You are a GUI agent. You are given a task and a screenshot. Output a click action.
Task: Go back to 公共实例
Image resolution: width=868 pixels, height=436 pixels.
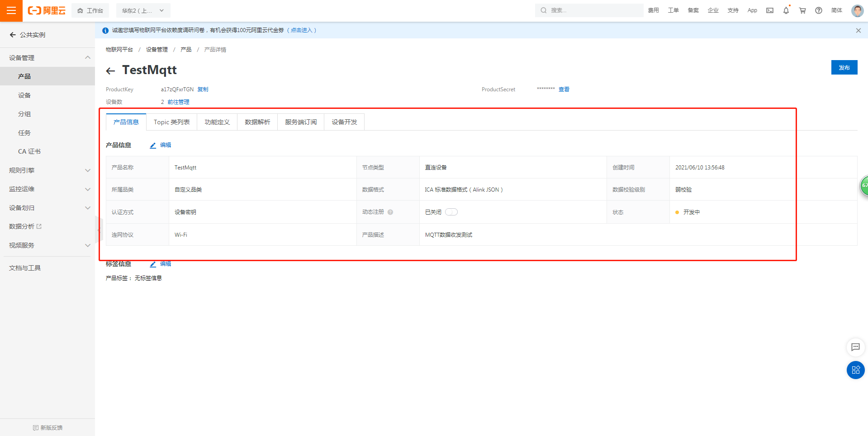[28, 35]
